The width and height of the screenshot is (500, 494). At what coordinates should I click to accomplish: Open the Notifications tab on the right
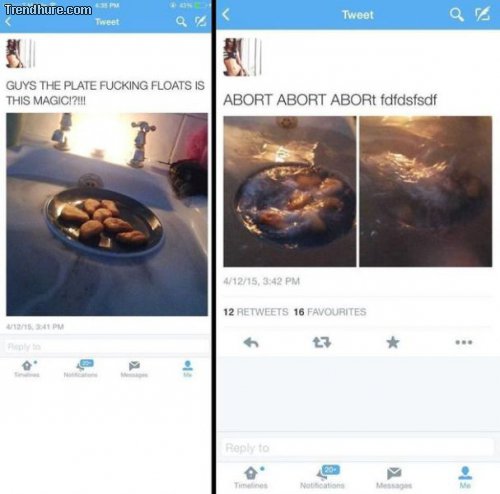(322, 477)
